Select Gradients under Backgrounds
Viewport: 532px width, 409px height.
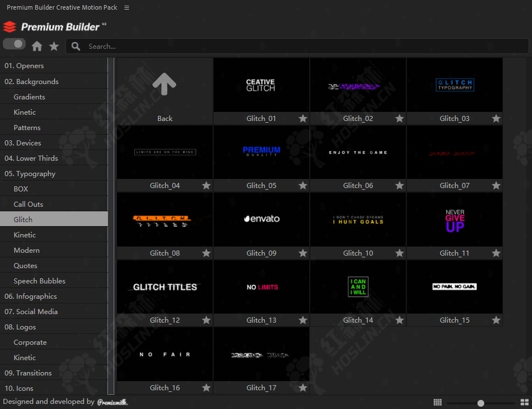54,97
